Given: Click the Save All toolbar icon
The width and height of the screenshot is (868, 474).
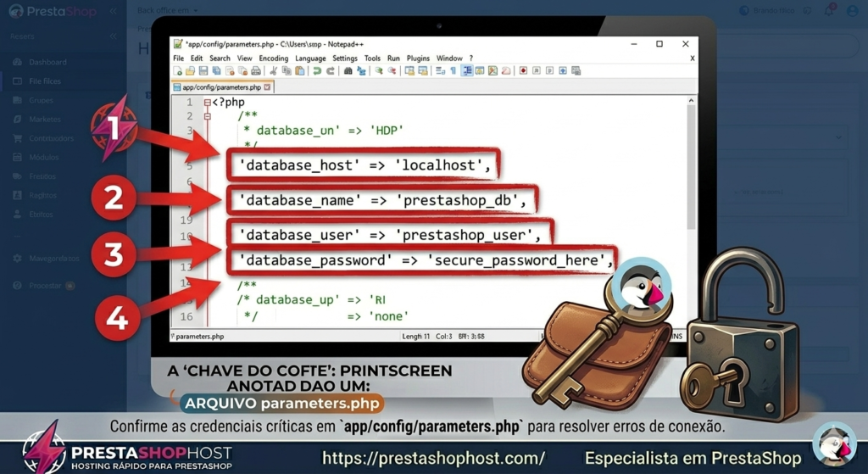Looking at the screenshot, I should [x=216, y=71].
